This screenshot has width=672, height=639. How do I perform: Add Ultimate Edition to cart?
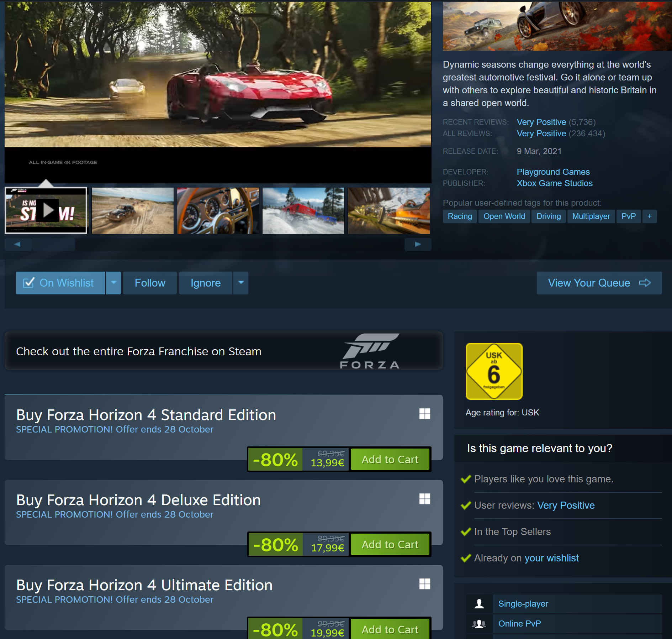390,629
